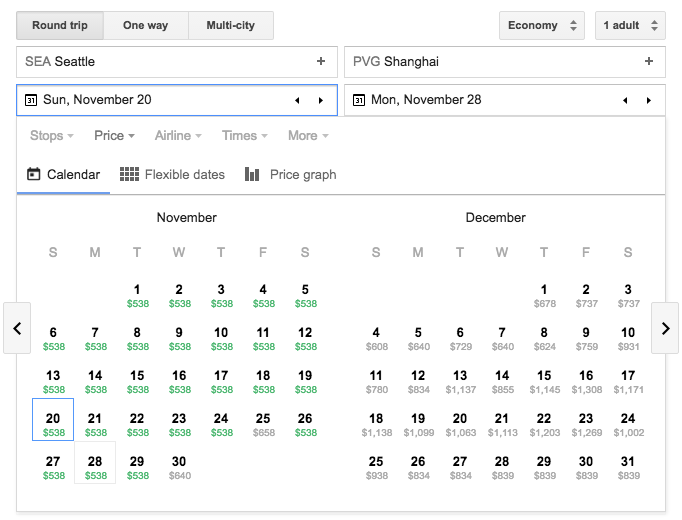Open the More filter dropdown
The width and height of the screenshot is (682, 520).
click(308, 136)
